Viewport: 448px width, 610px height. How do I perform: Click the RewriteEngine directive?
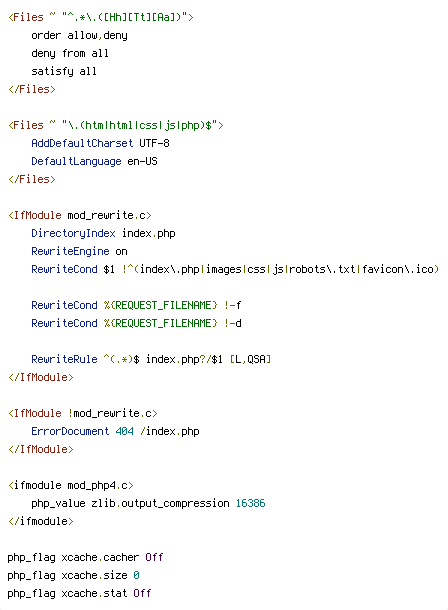coord(70,251)
